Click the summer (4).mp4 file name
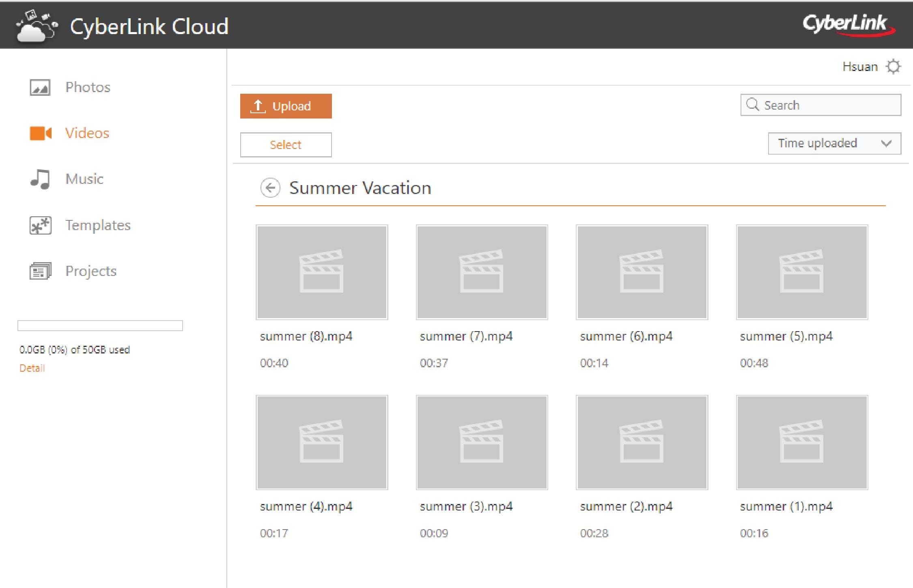Viewport: 913px width, 588px height. tap(306, 506)
